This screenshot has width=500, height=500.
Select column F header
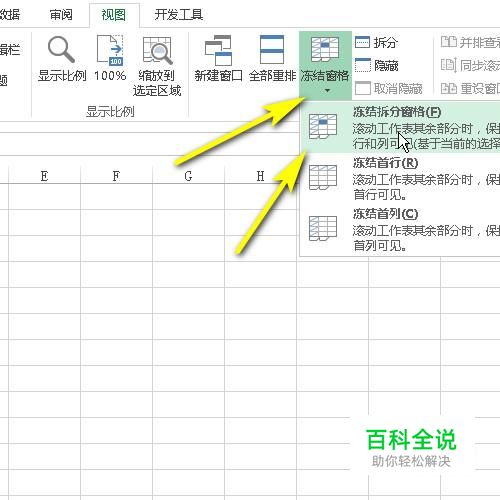coord(116,176)
